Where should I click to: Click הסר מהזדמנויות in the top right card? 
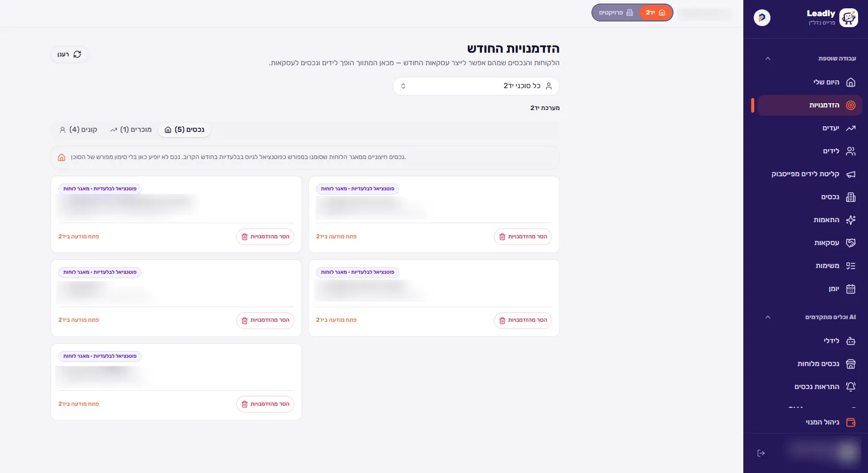(x=523, y=237)
